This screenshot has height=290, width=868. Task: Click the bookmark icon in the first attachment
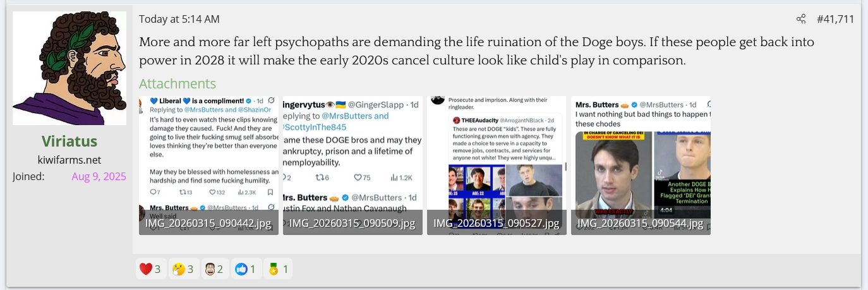click(270, 192)
